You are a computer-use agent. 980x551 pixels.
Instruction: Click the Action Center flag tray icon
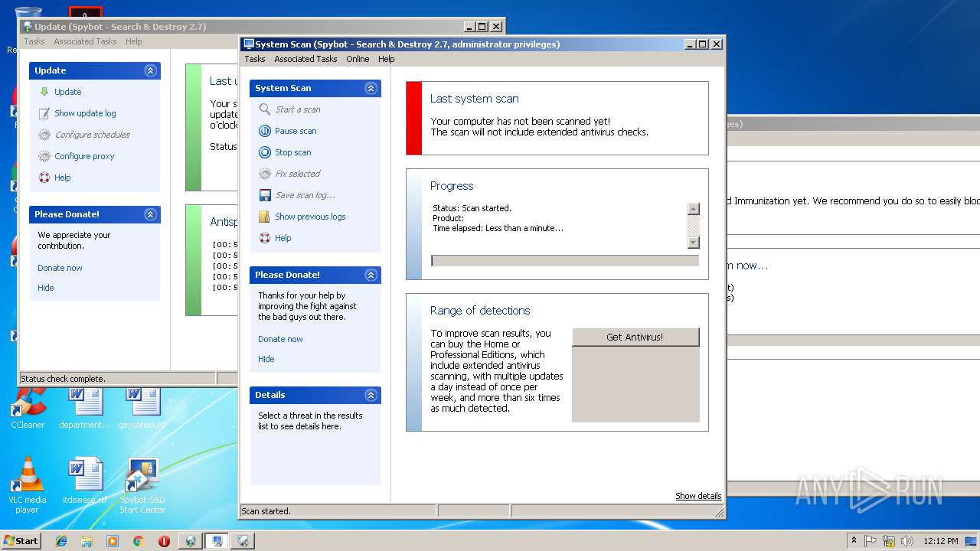click(x=871, y=541)
